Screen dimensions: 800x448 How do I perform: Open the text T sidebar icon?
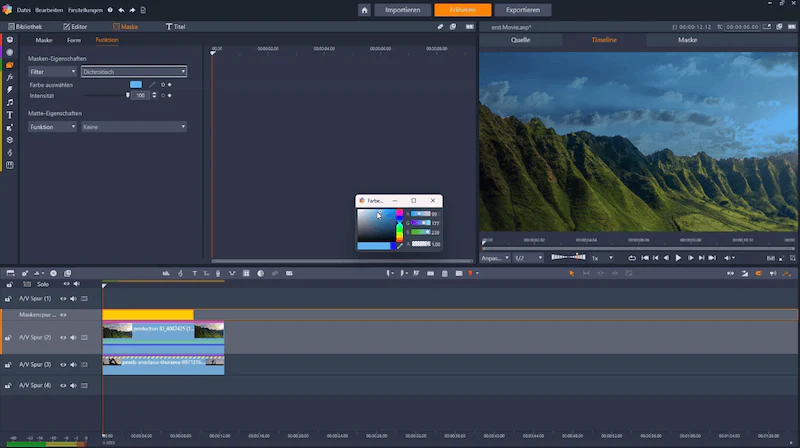pos(10,115)
